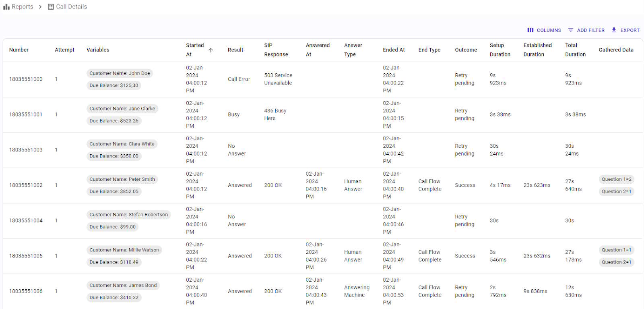Click the Due Balance: $118.49 chip
This screenshot has width=644, height=309.
[x=114, y=262]
